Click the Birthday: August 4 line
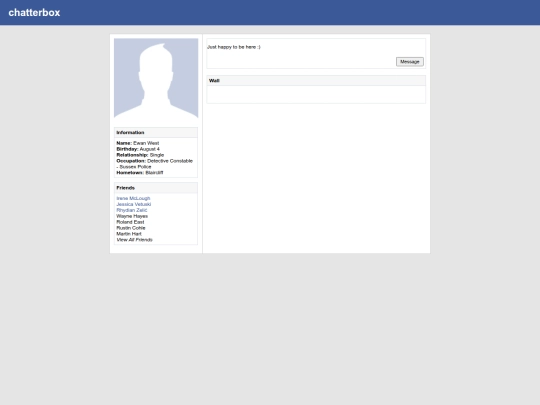 tap(138, 149)
